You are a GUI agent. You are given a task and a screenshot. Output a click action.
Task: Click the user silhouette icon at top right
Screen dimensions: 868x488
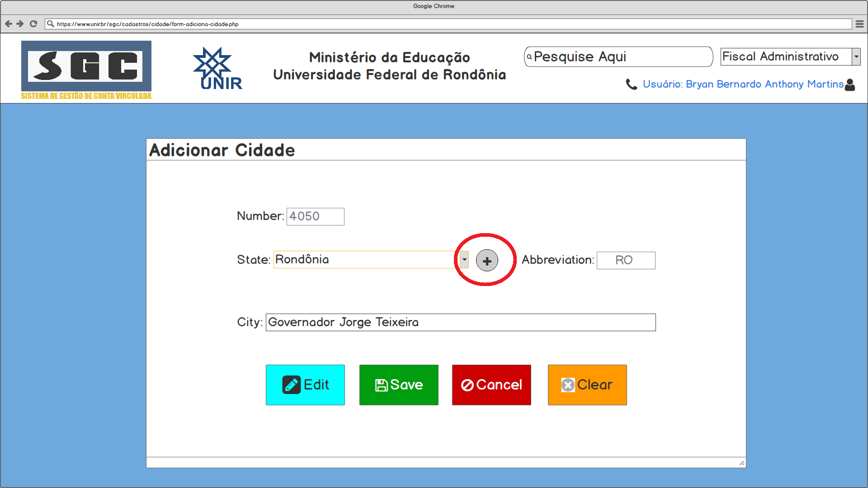(849, 85)
